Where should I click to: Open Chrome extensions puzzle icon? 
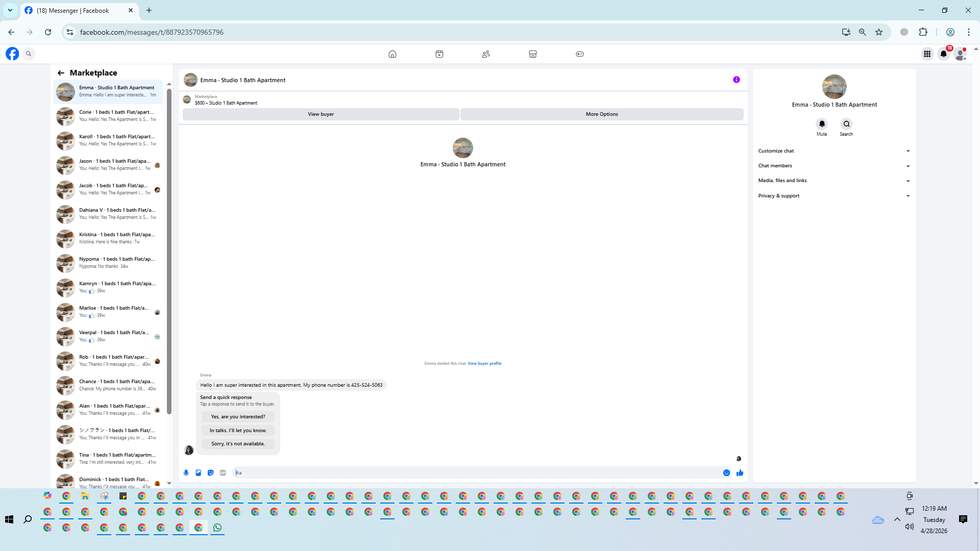pyautogui.click(x=923, y=32)
